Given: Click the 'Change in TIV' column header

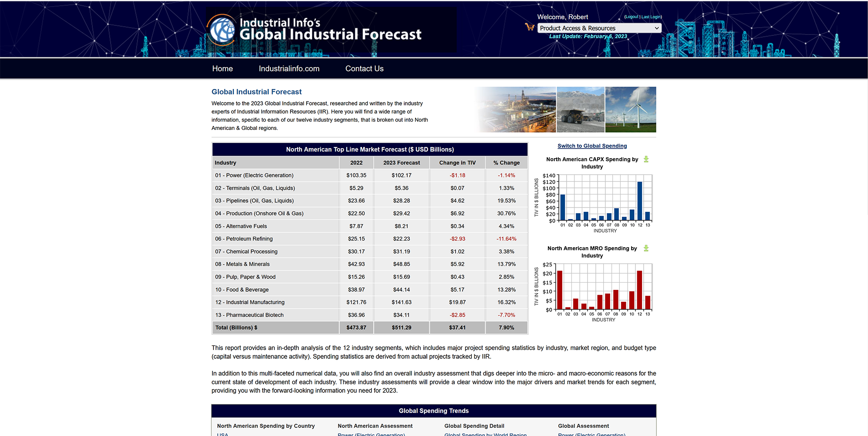Looking at the screenshot, I should [x=457, y=163].
